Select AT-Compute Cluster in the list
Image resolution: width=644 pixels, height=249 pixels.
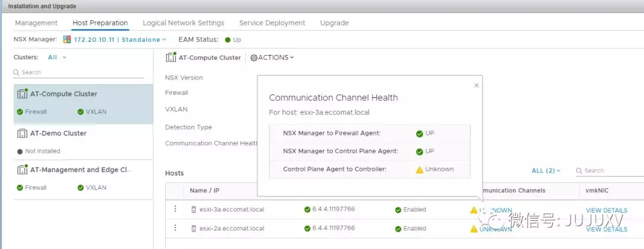83,104
